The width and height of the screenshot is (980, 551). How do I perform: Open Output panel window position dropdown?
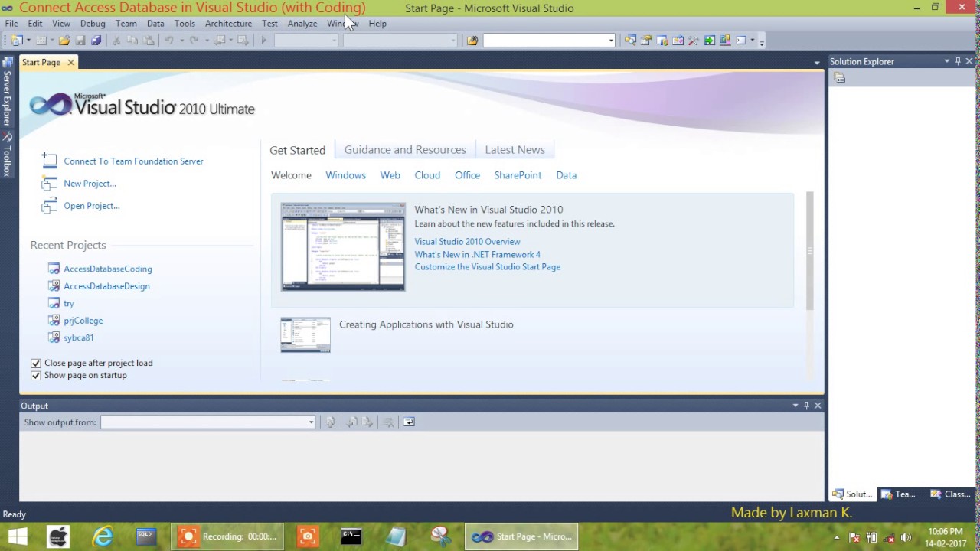pos(795,406)
